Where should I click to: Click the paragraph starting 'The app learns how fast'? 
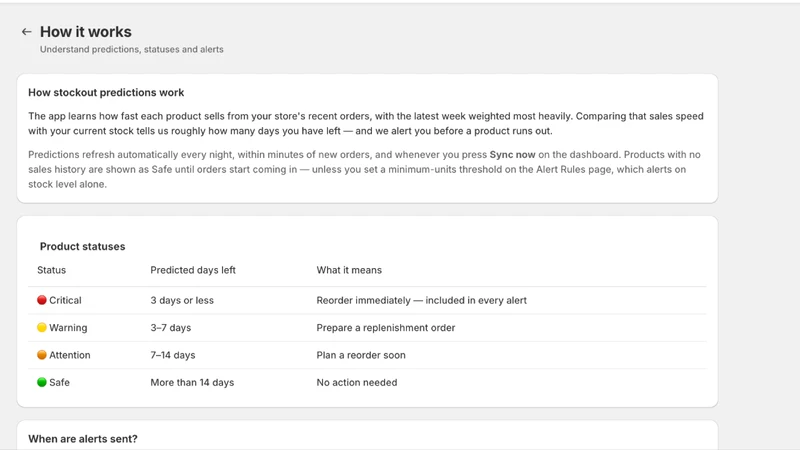(366, 123)
